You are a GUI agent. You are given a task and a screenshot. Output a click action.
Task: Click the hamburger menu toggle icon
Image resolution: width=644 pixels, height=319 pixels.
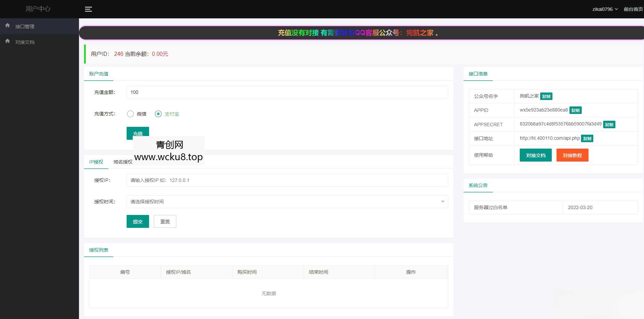[88, 9]
